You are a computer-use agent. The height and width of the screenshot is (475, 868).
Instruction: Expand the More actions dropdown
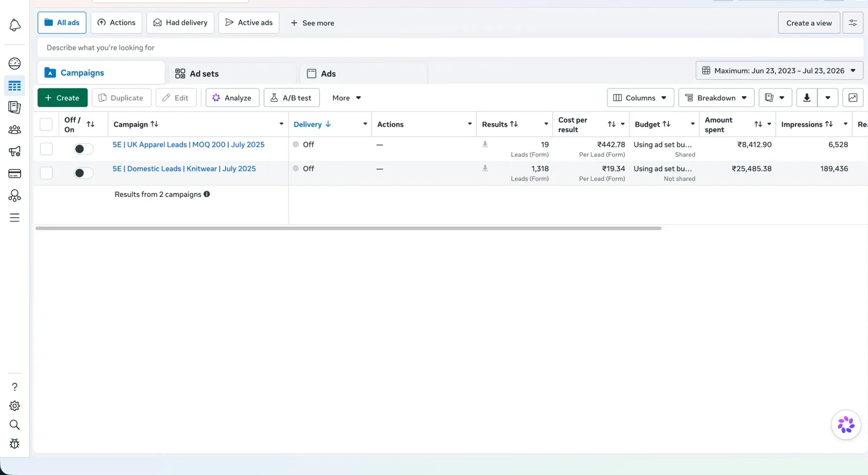tap(347, 98)
